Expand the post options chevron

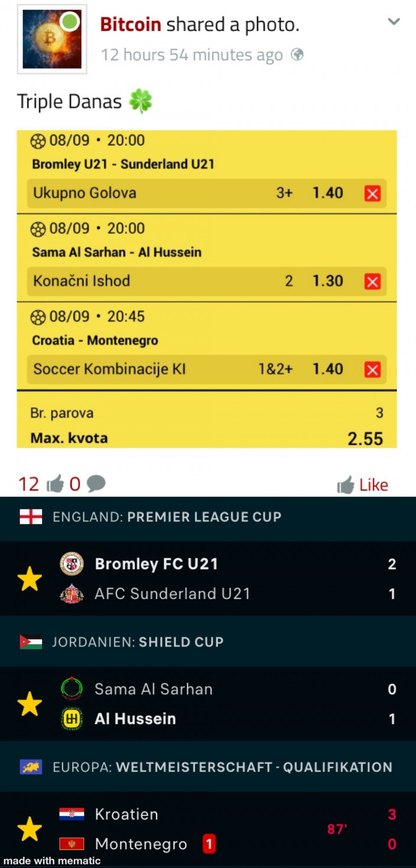tap(393, 21)
